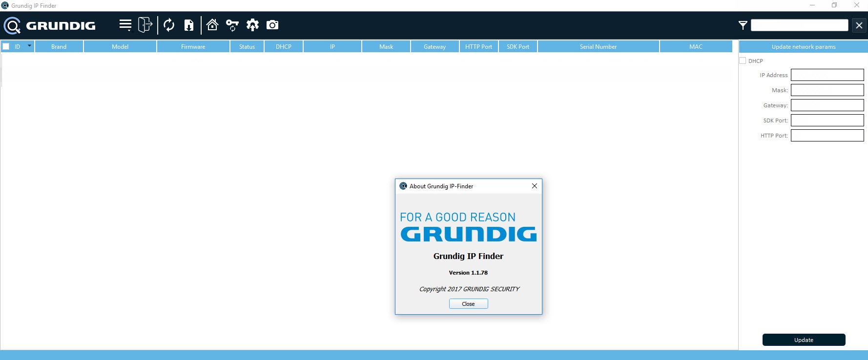Enable the DHCP checkbox
The height and width of the screenshot is (360, 868).
click(743, 61)
